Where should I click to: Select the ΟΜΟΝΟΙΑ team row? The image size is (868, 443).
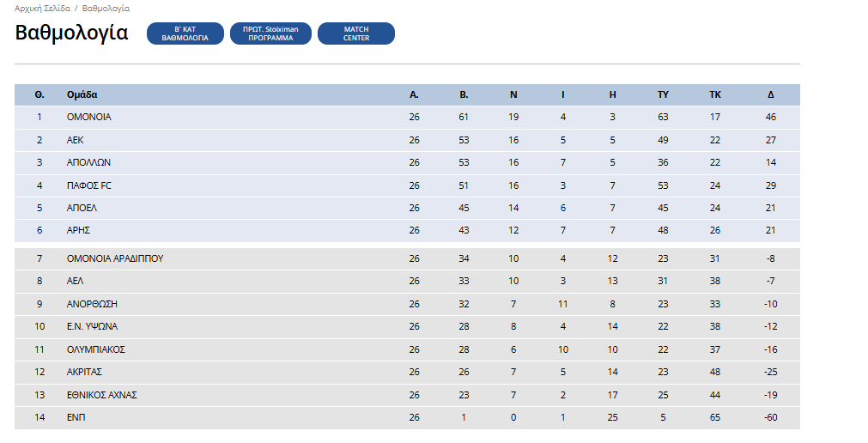(x=88, y=117)
